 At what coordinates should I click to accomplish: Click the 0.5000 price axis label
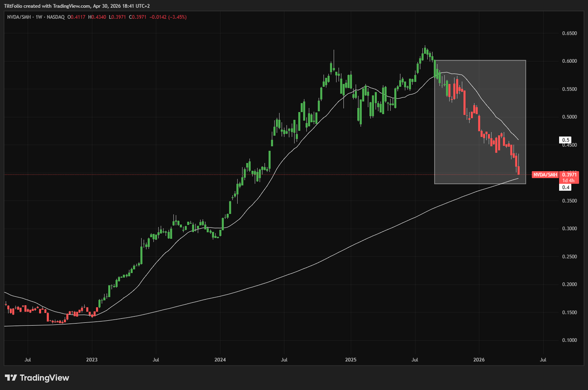click(x=569, y=117)
